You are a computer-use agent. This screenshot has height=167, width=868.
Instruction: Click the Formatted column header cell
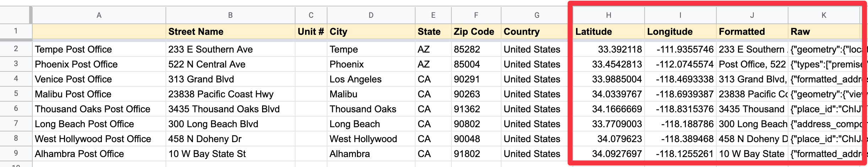(x=752, y=32)
